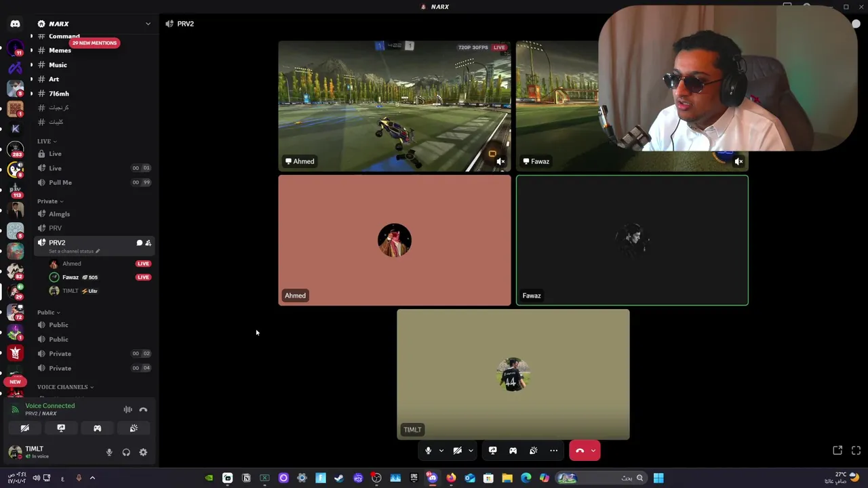Unmute Ahmed's stream audio icon
The width and height of the screenshot is (868, 488).
point(500,161)
